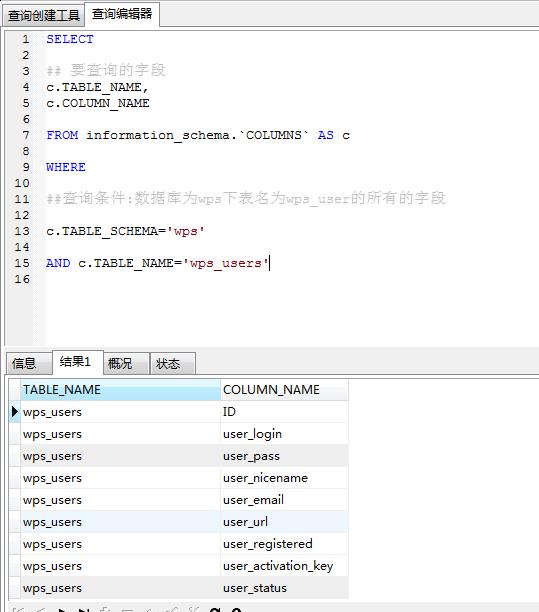Click the FROM information_schema line
539x612 pixels.
point(198,135)
